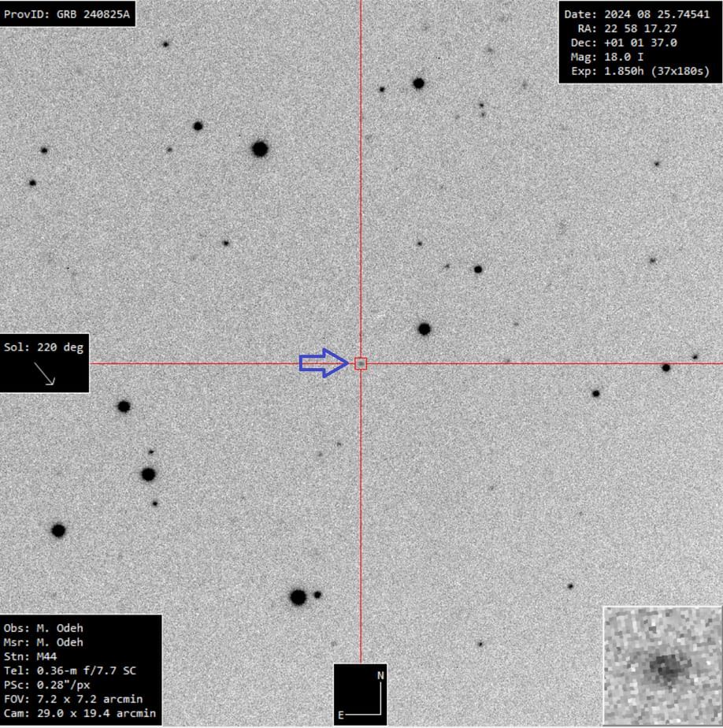Viewport: 723px width, 728px height.
Task: Open the zoomed GRB afterglow inset thumbnail
Action: [x=662, y=666]
